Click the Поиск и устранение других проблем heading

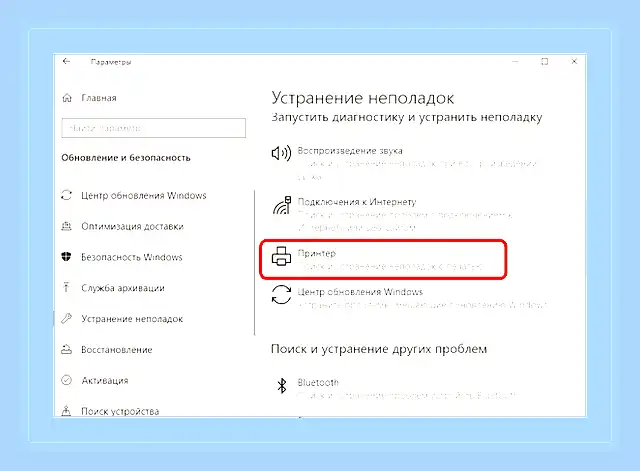point(379,349)
